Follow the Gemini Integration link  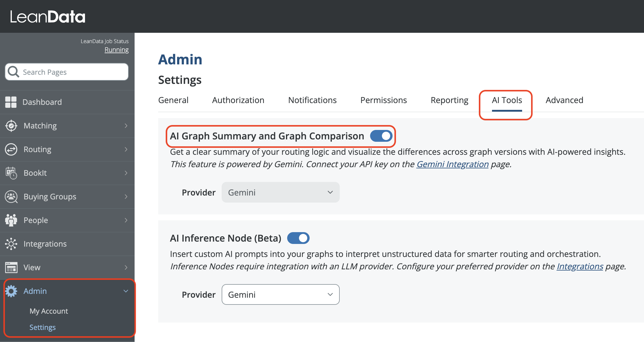click(452, 164)
